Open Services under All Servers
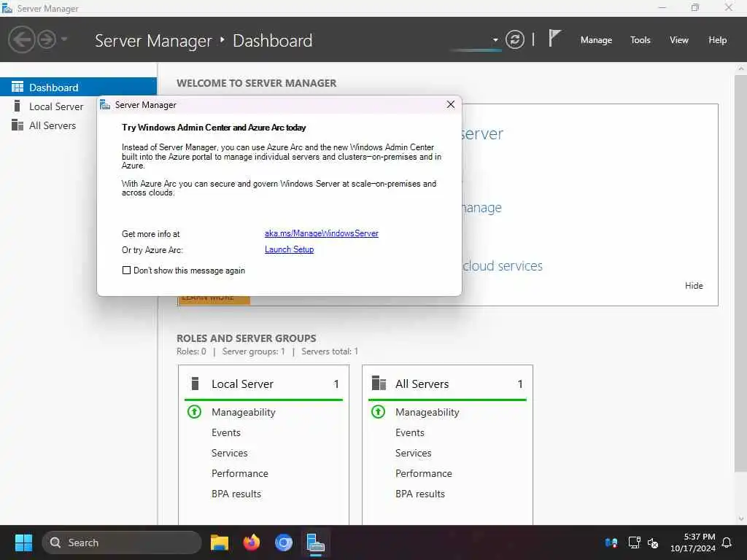This screenshot has width=747, height=560. (413, 454)
